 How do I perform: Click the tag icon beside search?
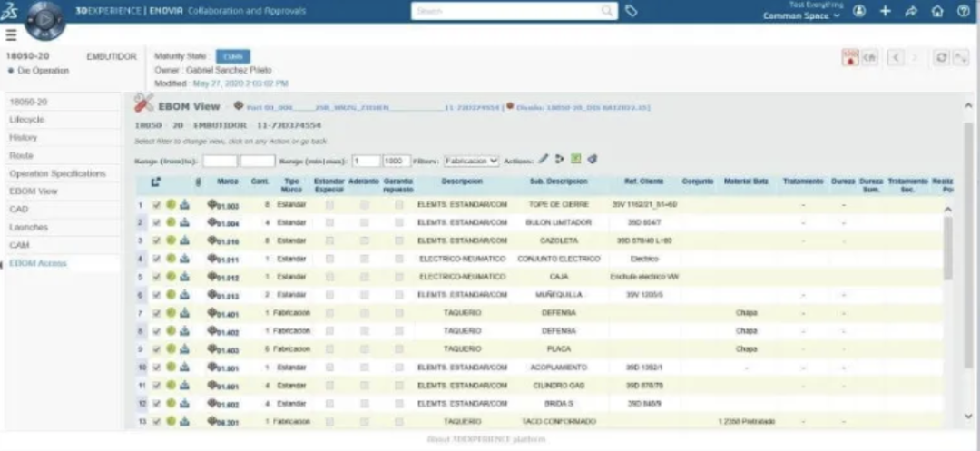point(632,11)
